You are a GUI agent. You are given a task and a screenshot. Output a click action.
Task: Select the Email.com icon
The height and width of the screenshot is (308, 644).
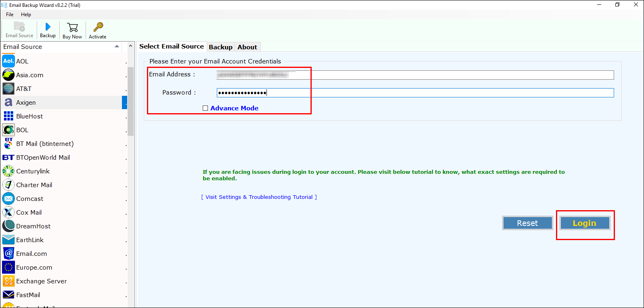pyautogui.click(x=8, y=253)
